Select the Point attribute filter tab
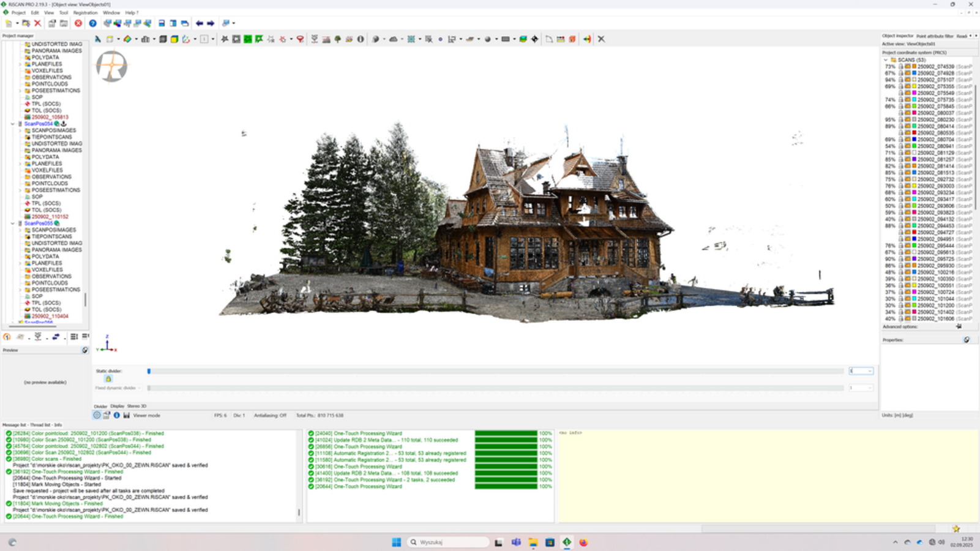 tap(935, 36)
